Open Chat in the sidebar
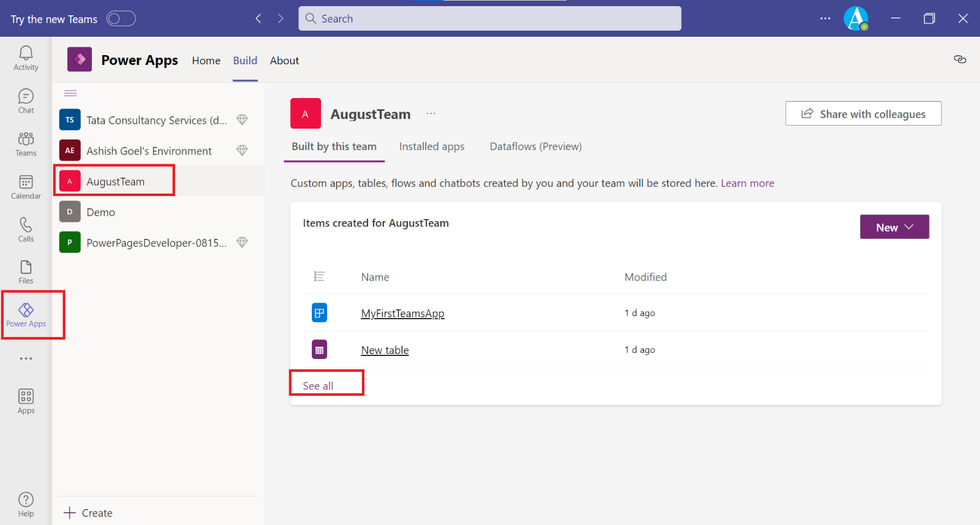The width and height of the screenshot is (980, 525). (26, 101)
